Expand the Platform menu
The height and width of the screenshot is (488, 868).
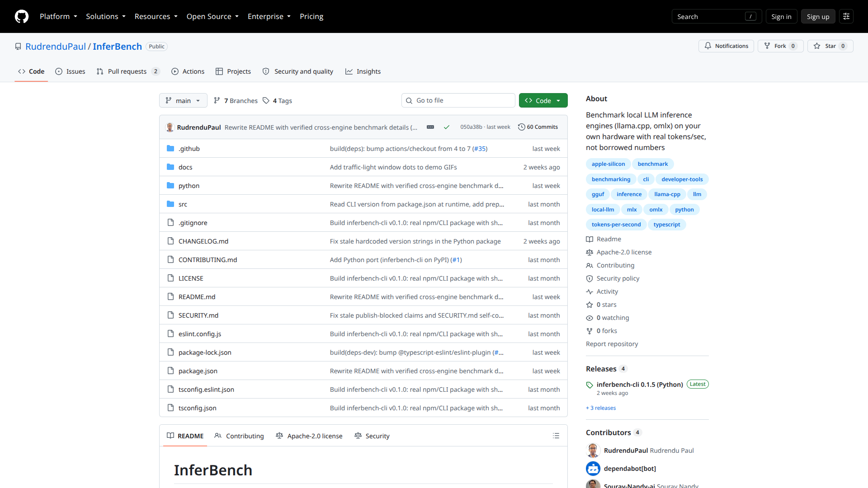coord(58,16)
